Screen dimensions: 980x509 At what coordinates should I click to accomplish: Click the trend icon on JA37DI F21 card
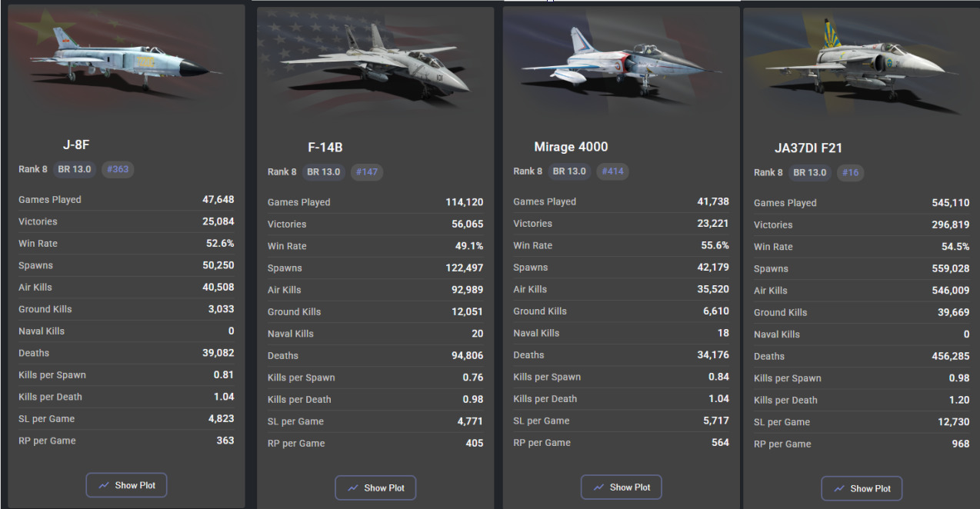[x=839, y=488]
